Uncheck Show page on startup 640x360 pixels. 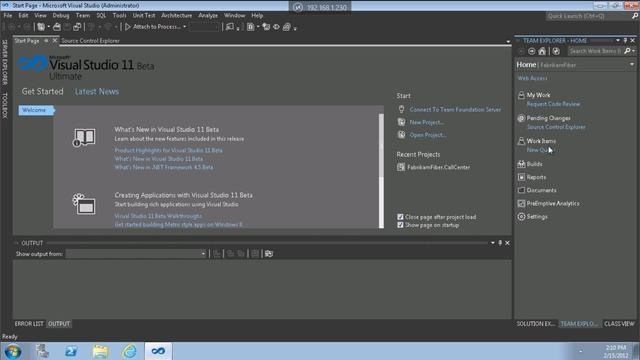pos(400,225)
